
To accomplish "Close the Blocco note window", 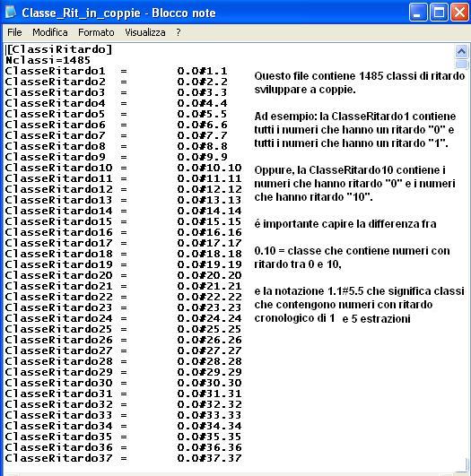I will tap(459, 13).
